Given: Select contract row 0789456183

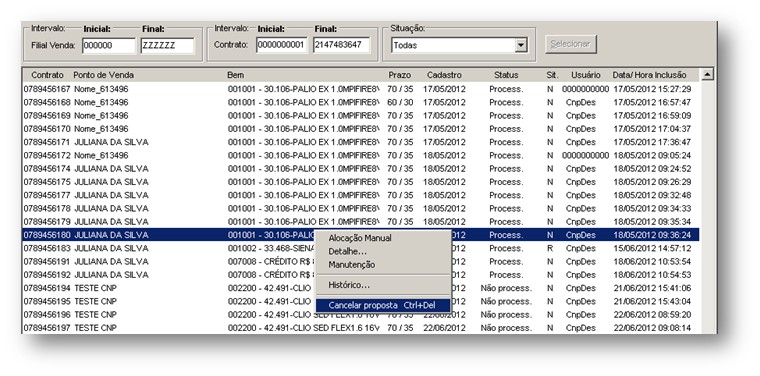Looking at the screenshot, I should tap(361, 249).
